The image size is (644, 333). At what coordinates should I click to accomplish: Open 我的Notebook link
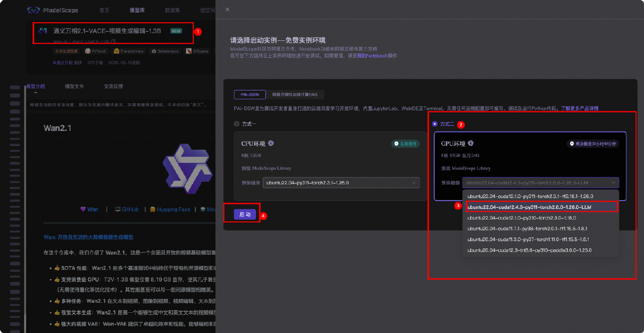(x=372, y=55)
